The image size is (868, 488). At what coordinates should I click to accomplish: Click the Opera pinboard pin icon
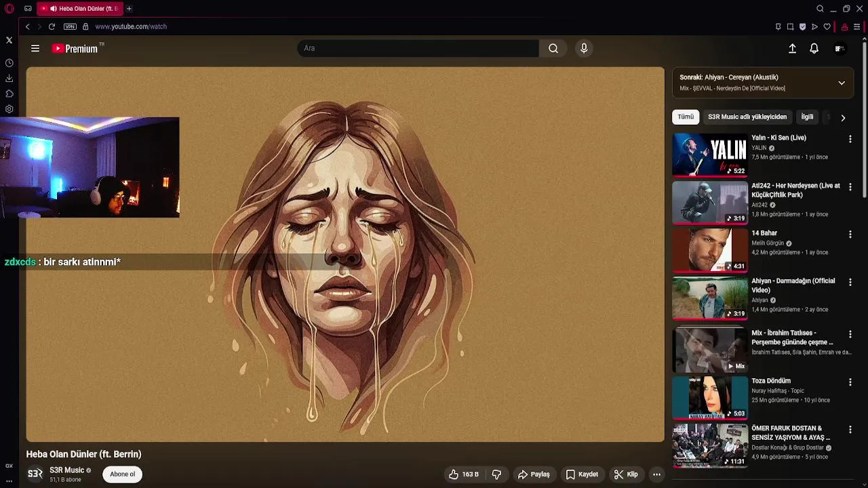[x=778, y=26]
